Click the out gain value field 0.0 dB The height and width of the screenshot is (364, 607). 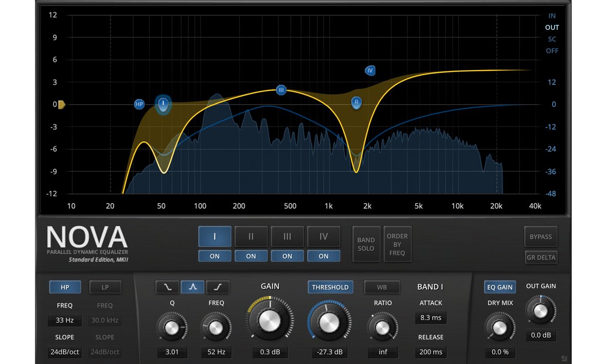coord(541,335)
